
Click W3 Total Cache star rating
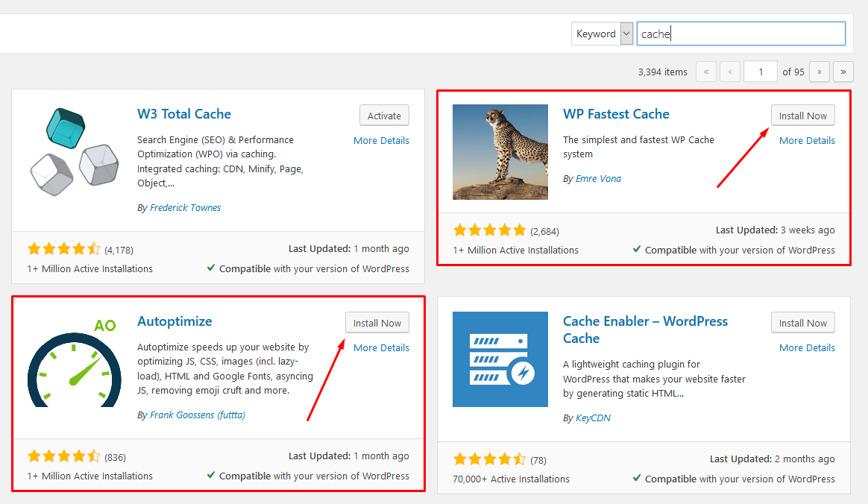63,249
